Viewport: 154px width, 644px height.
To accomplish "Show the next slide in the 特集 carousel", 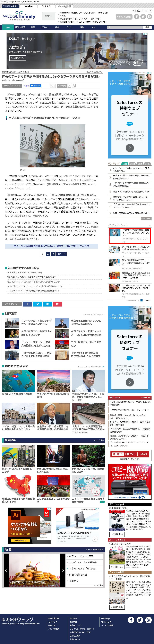I will (x=63, y=570).
